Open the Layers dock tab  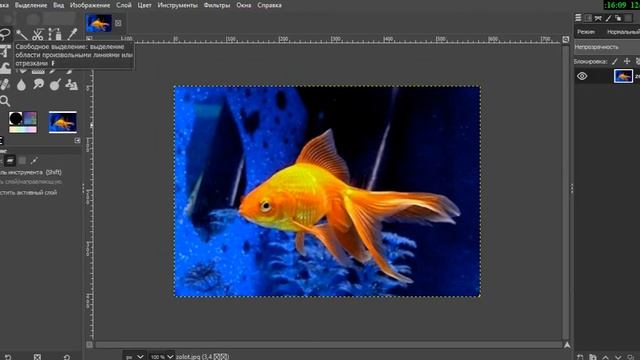click(x=578, y=18)
